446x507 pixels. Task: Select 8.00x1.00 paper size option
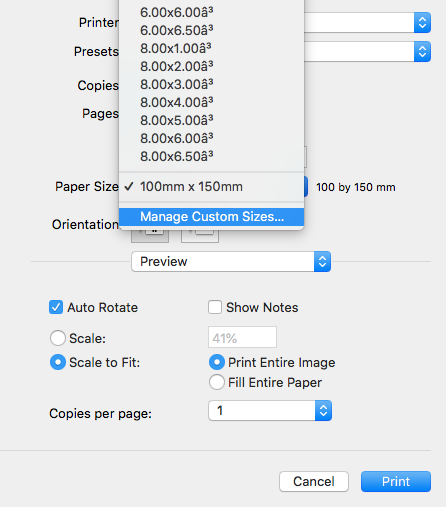(x=211, y=49)
